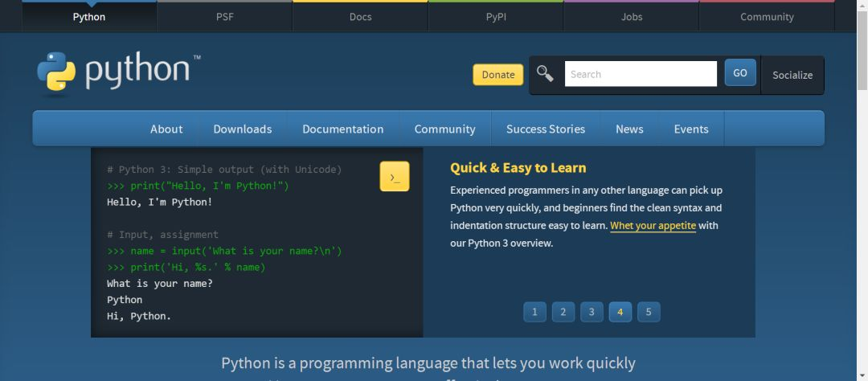Open the PyPI top tab
This screenshot has width=868, height=381.
pyautogui.click(x=496, y=17)
